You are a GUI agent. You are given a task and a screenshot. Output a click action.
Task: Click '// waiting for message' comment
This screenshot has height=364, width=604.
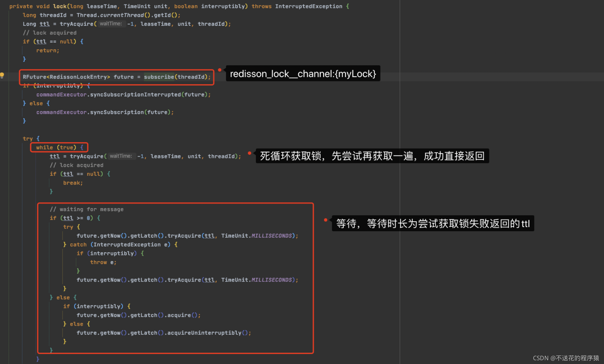click(87, 209)
